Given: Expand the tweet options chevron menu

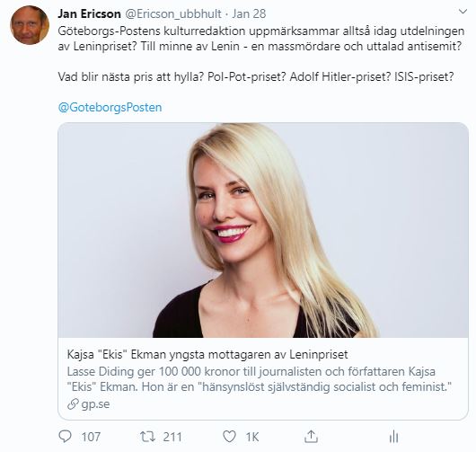Looking at the screenshot, I should (463, 12).
